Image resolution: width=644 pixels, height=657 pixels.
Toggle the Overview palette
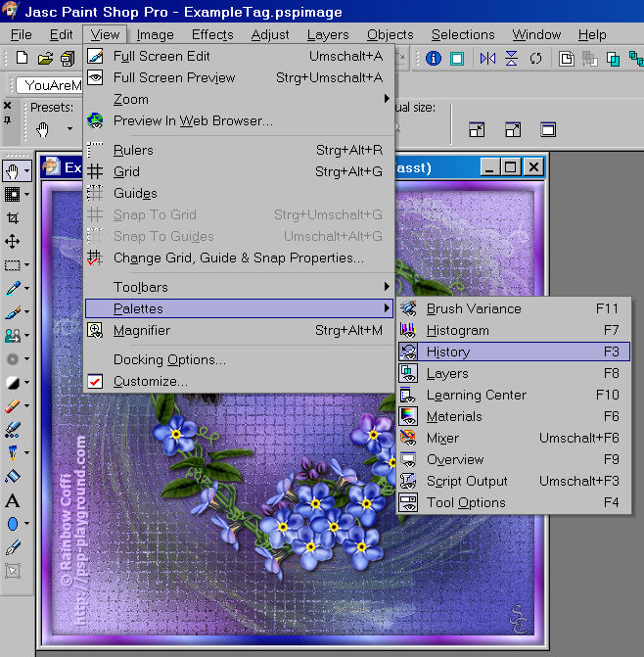(x=514, y=459)
